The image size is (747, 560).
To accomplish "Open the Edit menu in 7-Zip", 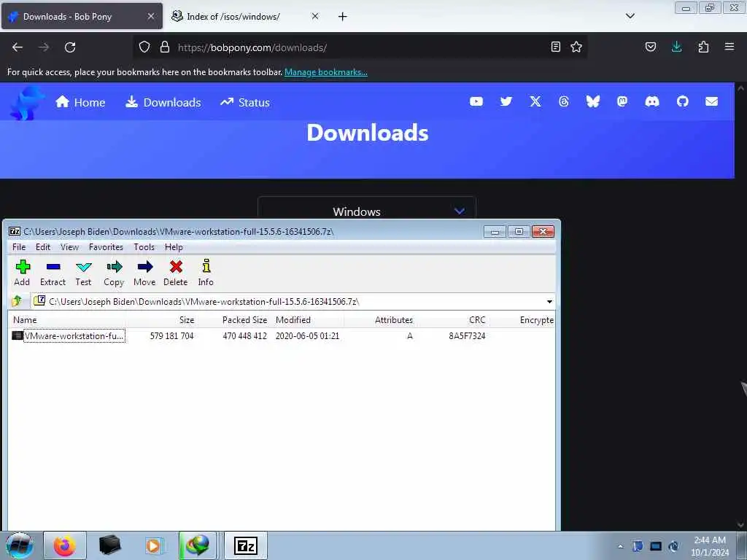I will tap(43, 246).
